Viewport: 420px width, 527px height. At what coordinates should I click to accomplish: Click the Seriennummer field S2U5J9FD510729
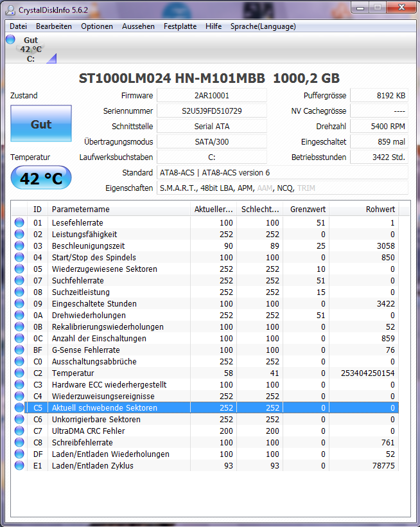(x=212, y=111)
